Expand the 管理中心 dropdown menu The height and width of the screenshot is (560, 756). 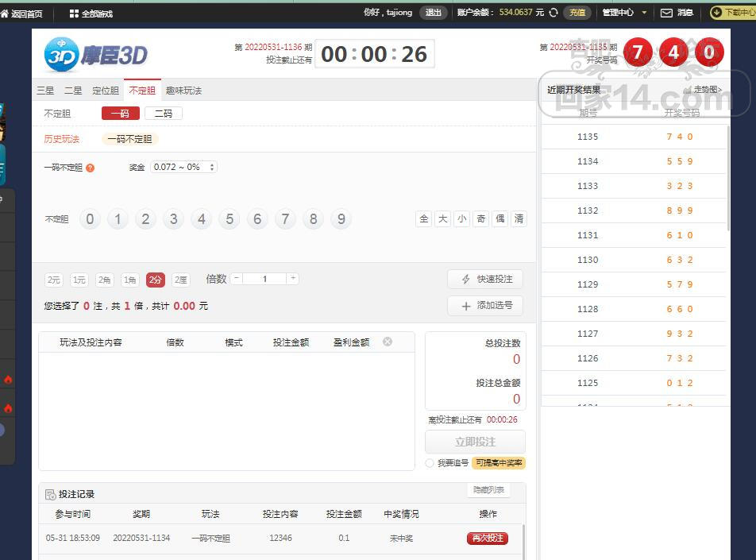coord(644,13)
